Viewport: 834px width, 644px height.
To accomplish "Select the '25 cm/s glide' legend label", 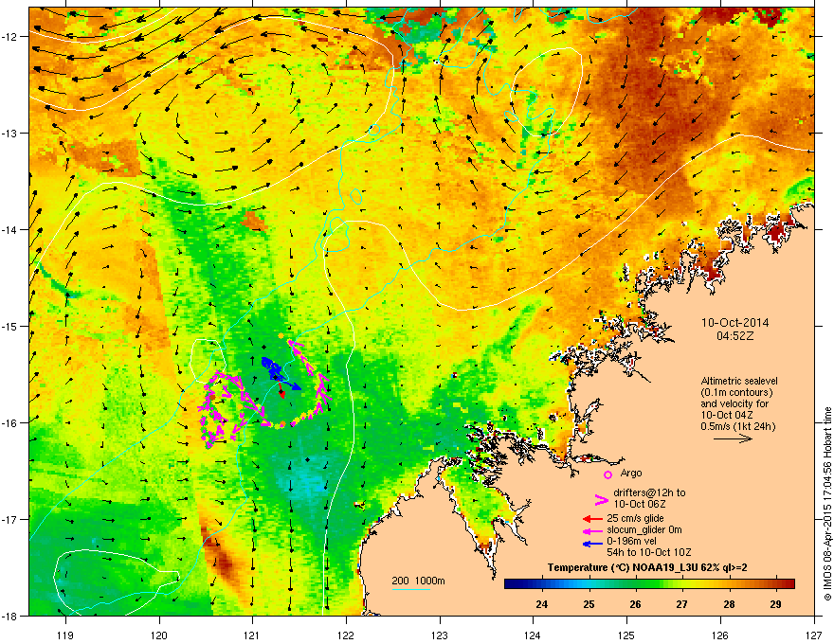I will [635, 518].
